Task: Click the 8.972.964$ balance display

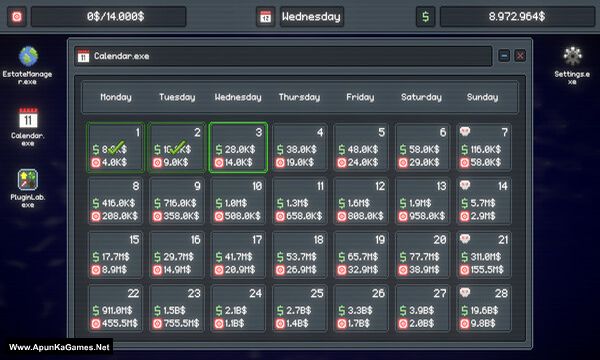Action: [517, 16]
